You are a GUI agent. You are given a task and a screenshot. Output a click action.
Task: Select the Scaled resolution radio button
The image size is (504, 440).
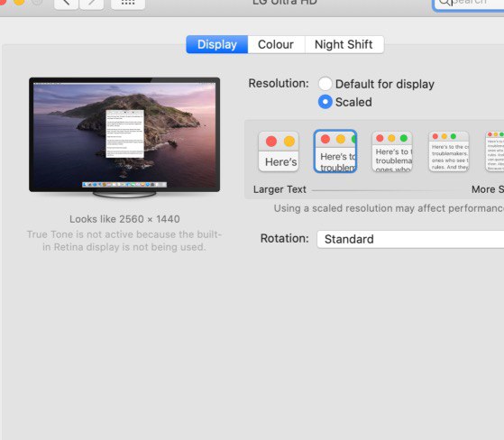(x=325, y=102)
